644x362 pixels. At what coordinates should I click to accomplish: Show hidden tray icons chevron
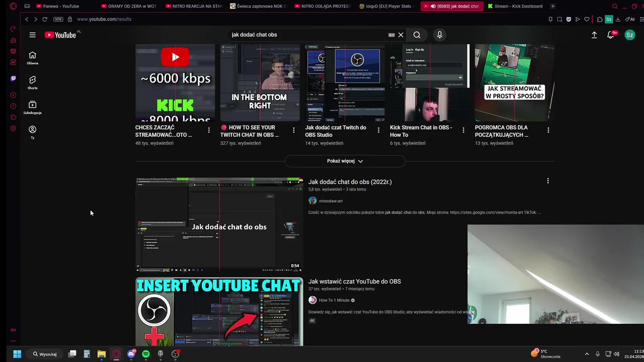point(587,354)
